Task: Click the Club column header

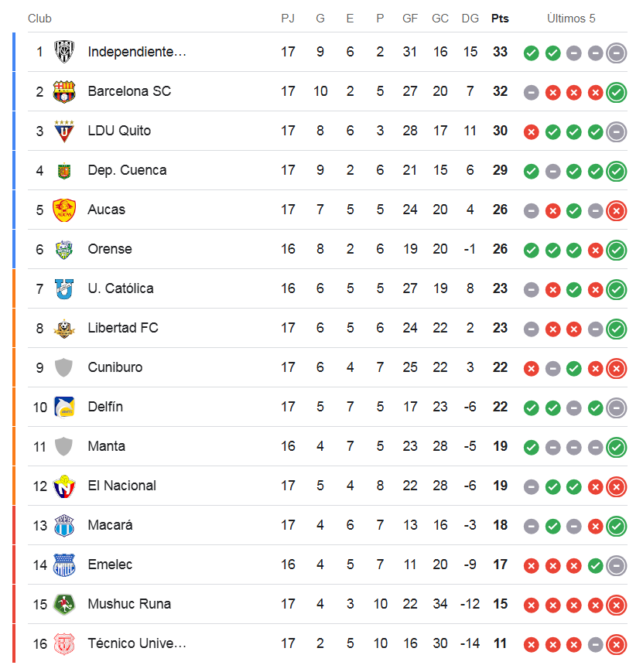Action: pyautogui.click(x=39, y=19)
